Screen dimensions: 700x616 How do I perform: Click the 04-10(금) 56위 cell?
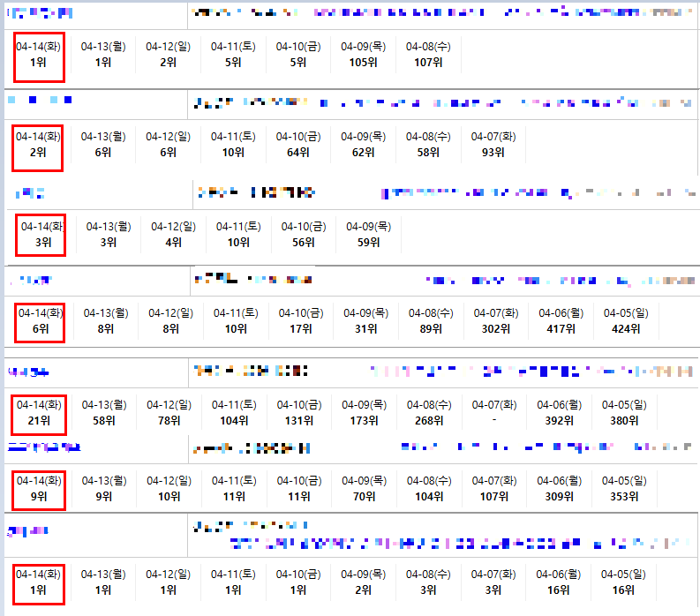click(304, 235)
